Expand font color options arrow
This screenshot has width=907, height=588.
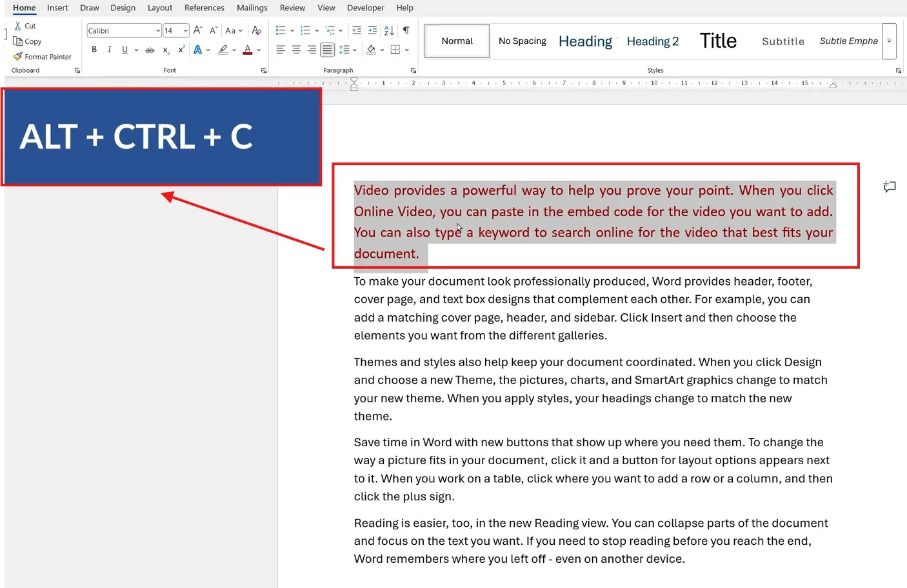(x=259, y=50)
